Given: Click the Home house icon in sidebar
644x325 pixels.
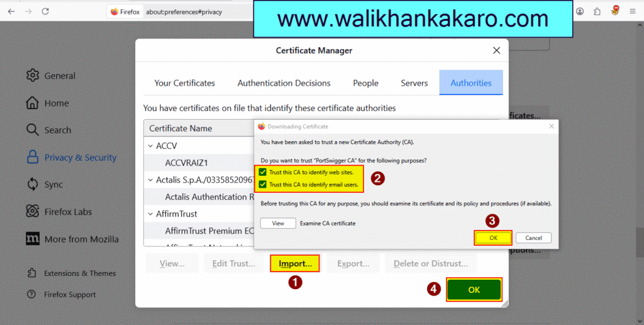Looking at the screenshot, I should click(x=32, y=103).
